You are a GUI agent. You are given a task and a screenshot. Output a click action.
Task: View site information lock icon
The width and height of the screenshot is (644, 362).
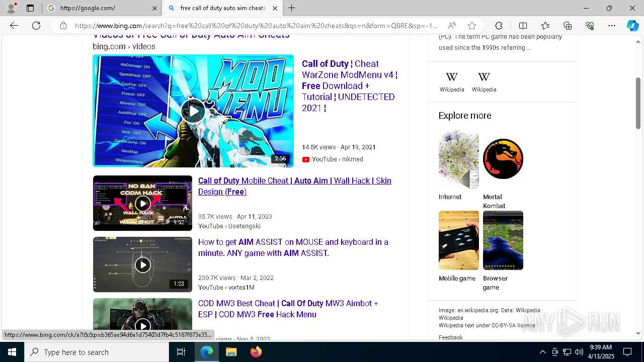coord(63,26)
